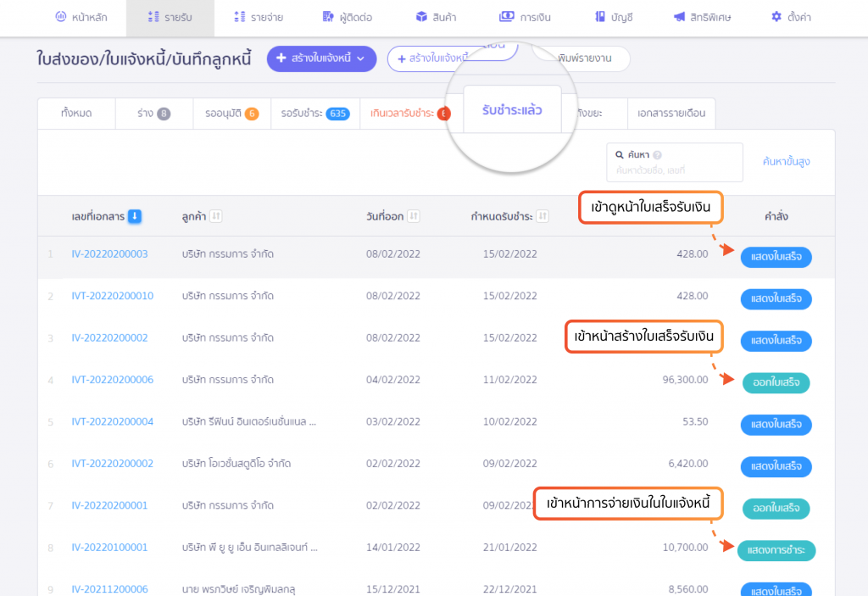The width and height of the screenshot is (868, 596).
Task: Open document IVT-20220200004
Action: pos(113,421)
